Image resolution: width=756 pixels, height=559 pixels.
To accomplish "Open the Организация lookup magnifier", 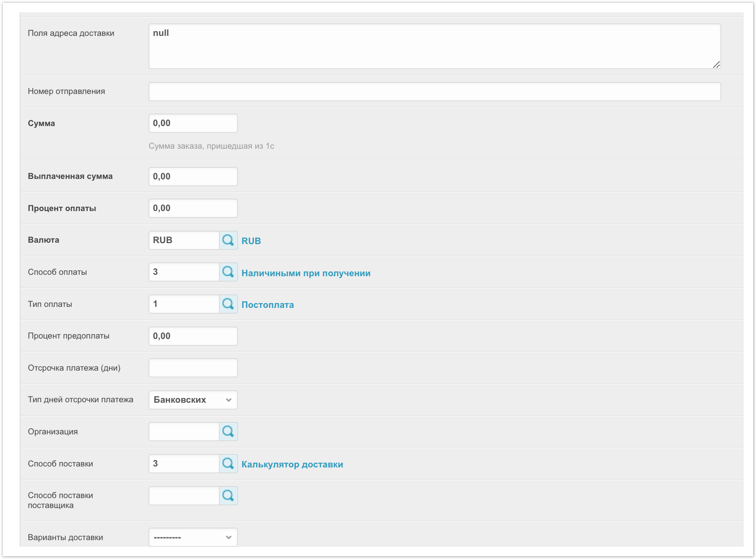I will point(228,432).
